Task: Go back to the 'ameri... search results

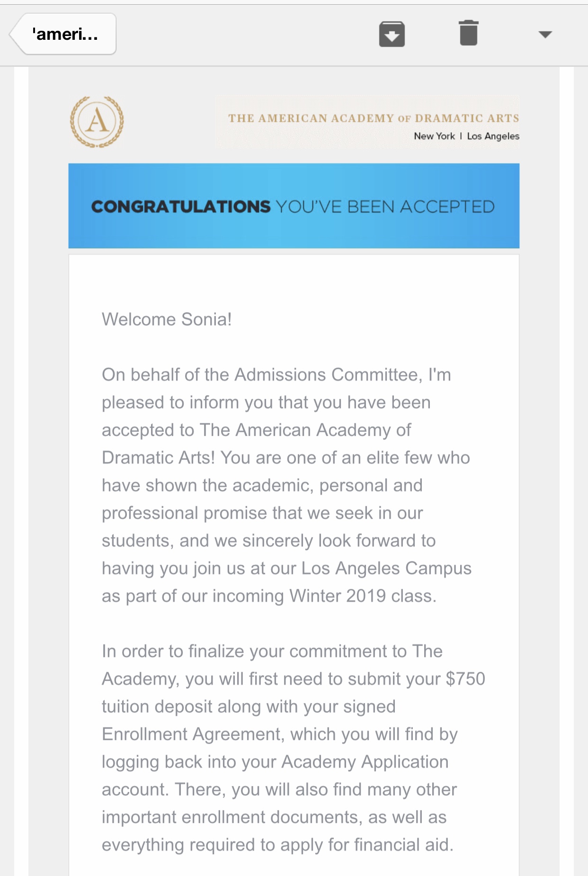Action: point(63,34)
